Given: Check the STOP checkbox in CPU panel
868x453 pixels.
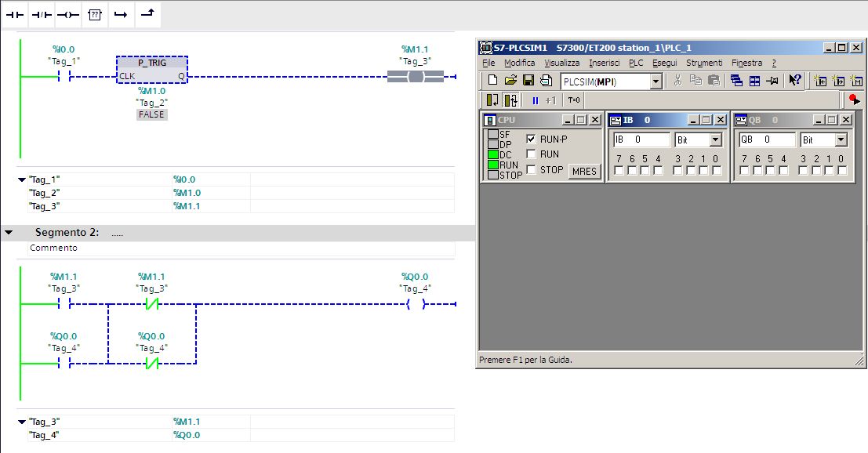Looking at the screenshot, I should click(x=531, y=169).
